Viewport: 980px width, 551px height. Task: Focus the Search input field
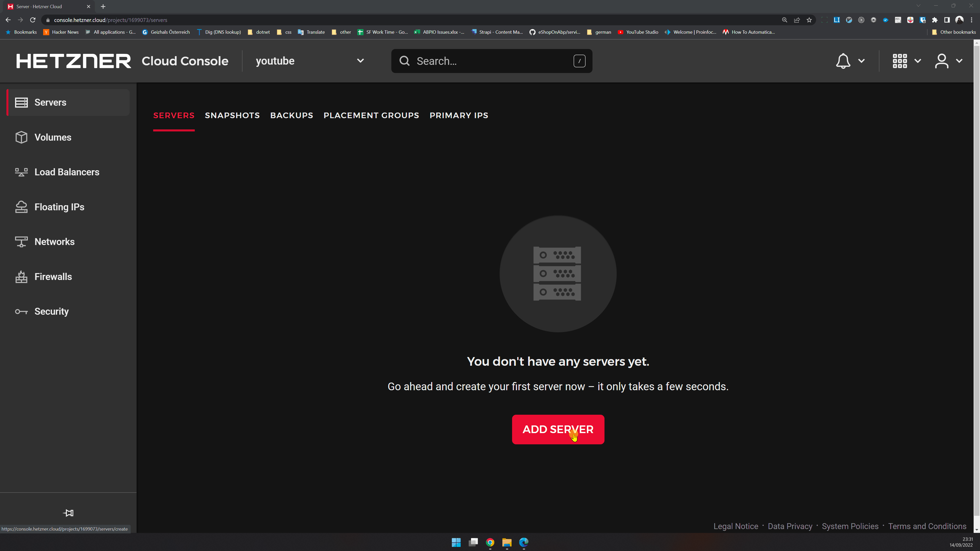pyautogui.click(x=491, y=61)
